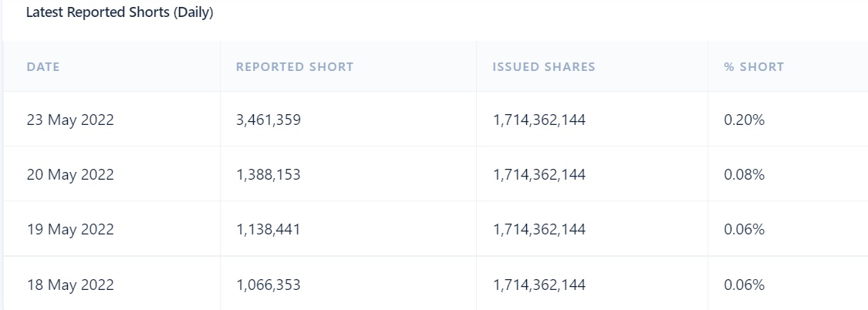The height and width of the screenshot is (310, 868).
Task: Click the % SHORT column header
Action: (754, 67)
